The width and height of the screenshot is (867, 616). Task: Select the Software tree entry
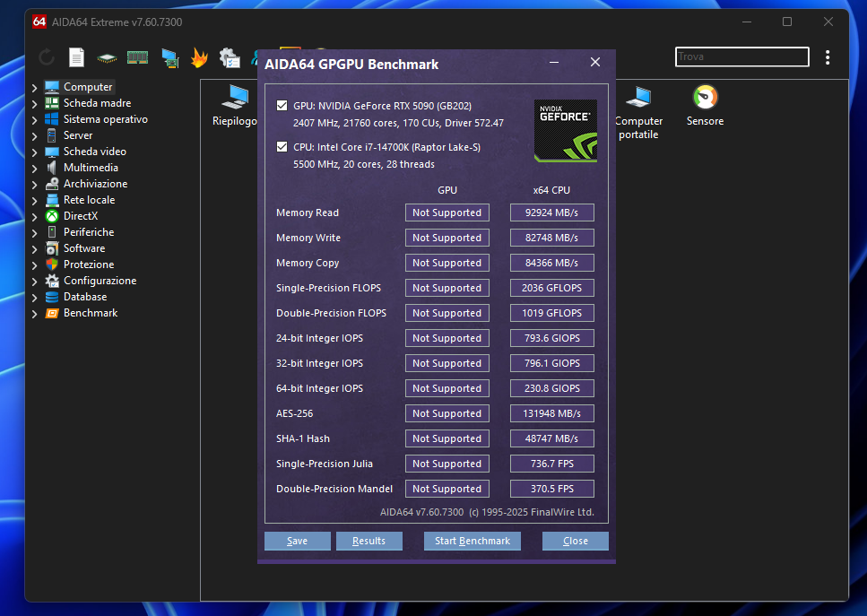pyautogui.click(x=84, y=248)
